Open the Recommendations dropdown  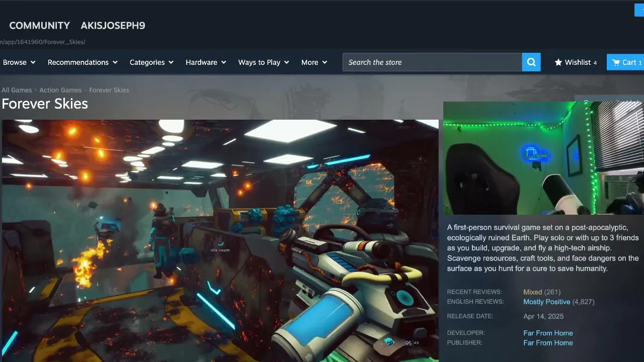point(83,62)
